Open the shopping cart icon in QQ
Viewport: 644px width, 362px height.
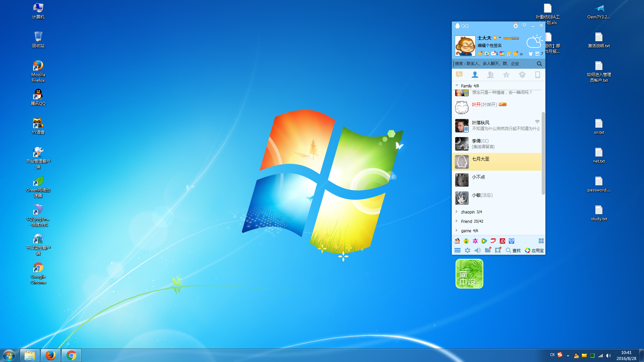[x=508, y=54]
